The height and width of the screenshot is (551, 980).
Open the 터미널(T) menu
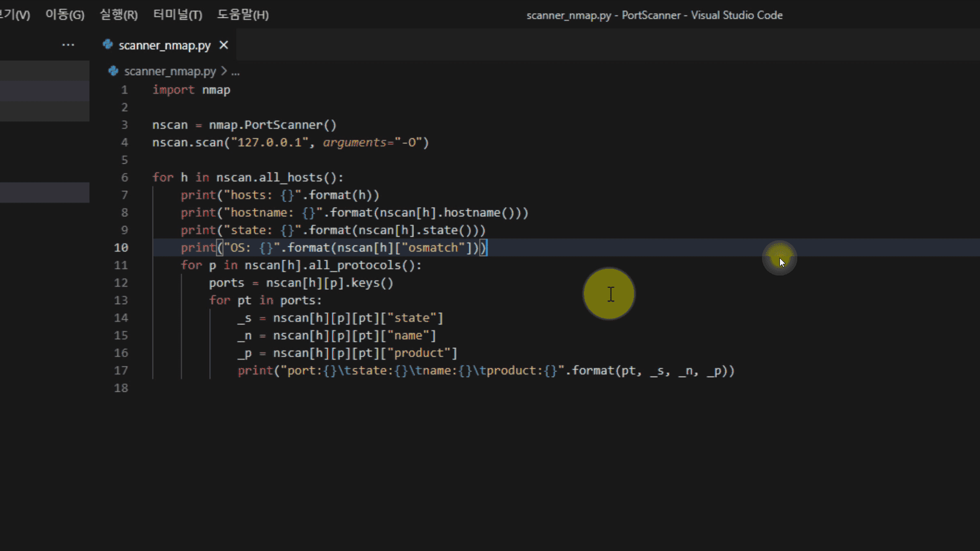point(177,15)
